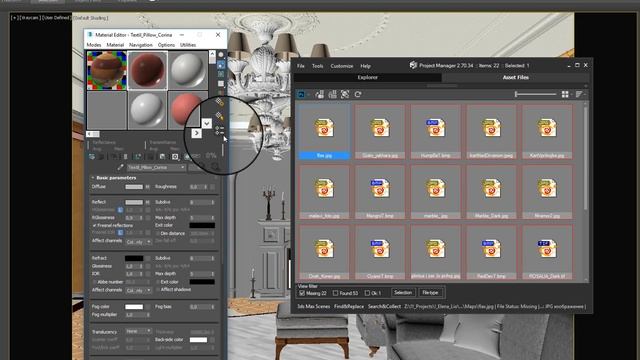Pick material from object with eyedropper

coord(120,167)
